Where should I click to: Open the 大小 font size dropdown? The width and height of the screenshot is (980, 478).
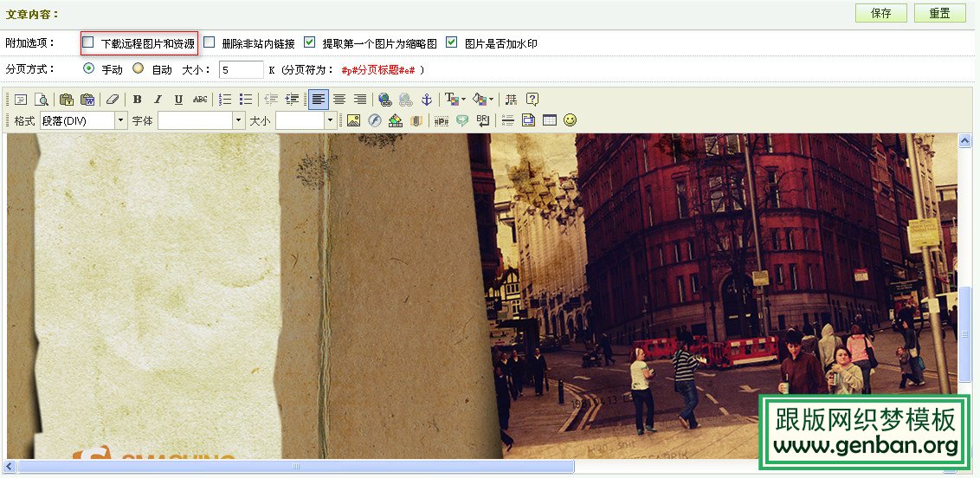coord(330,121)
